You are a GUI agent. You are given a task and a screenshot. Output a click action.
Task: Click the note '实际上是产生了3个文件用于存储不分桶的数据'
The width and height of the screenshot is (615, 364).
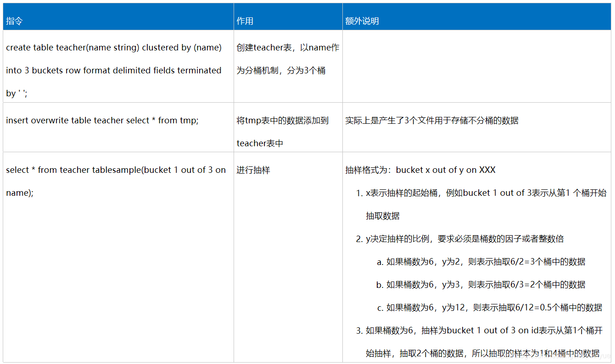tap(432, 121)
